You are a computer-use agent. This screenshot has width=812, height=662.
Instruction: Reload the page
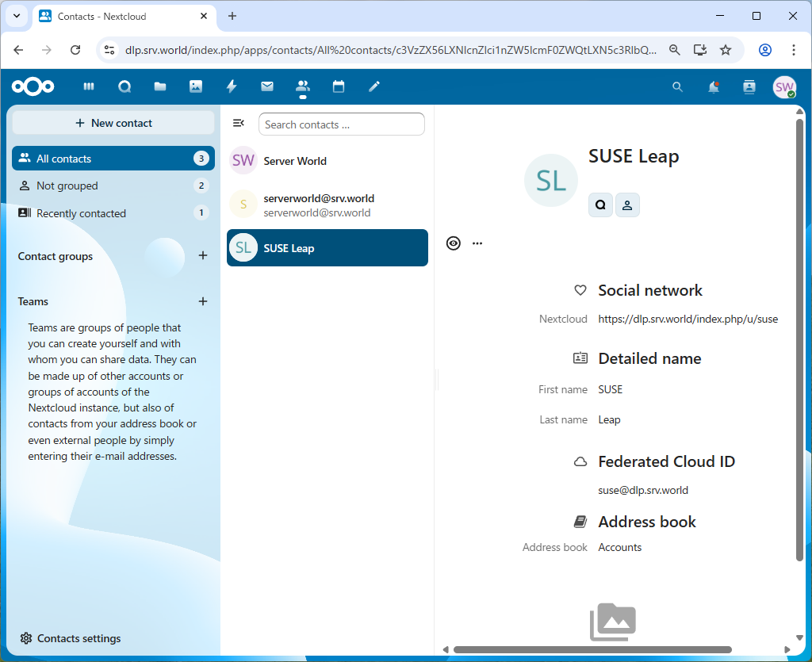(75, 50)
